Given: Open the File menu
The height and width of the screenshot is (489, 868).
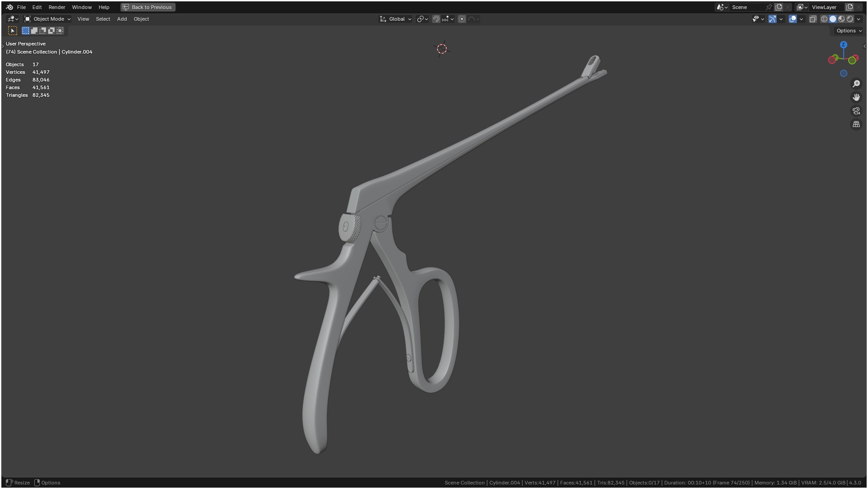Looking at the screenshot, I should [21, 7].
